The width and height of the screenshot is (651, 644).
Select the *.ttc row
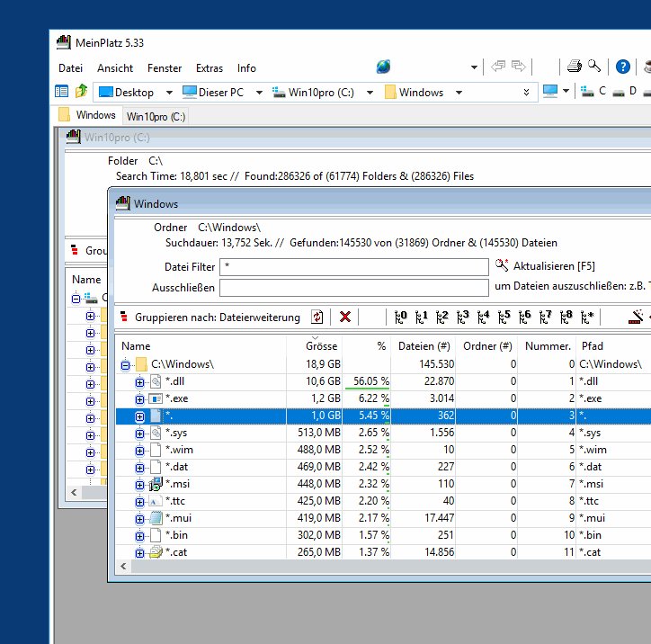click(x=383, y=501)
